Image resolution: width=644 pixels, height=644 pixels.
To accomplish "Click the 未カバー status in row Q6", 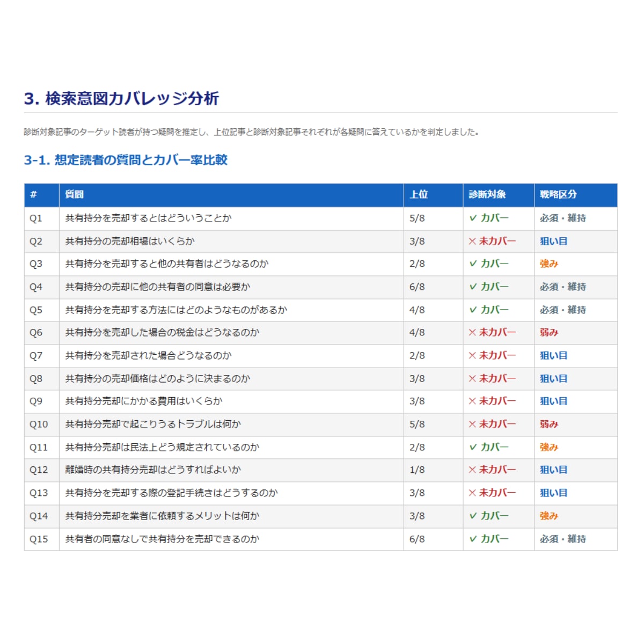I will [x=492, y=333].
